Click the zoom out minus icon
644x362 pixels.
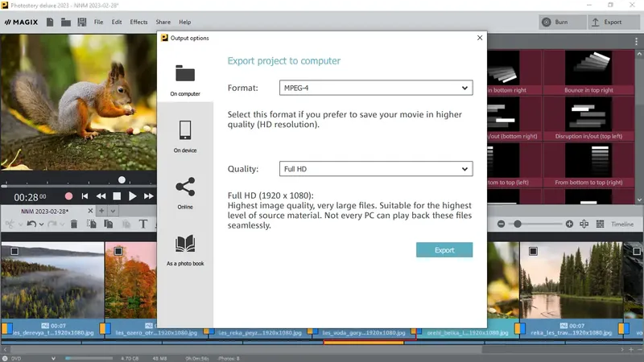point(501,224)
